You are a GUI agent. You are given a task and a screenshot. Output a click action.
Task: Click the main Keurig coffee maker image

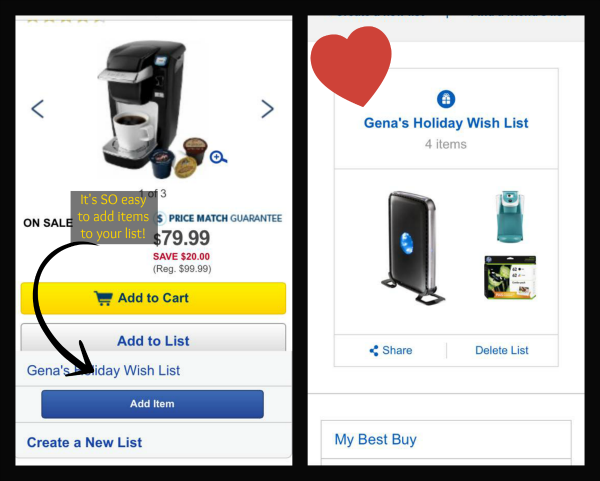[153, 109]
